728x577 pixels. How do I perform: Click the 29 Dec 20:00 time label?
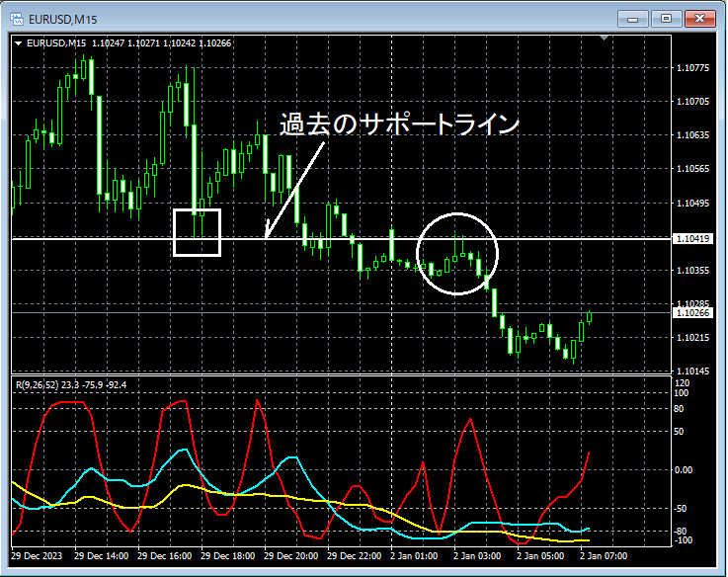pos(291,555)
